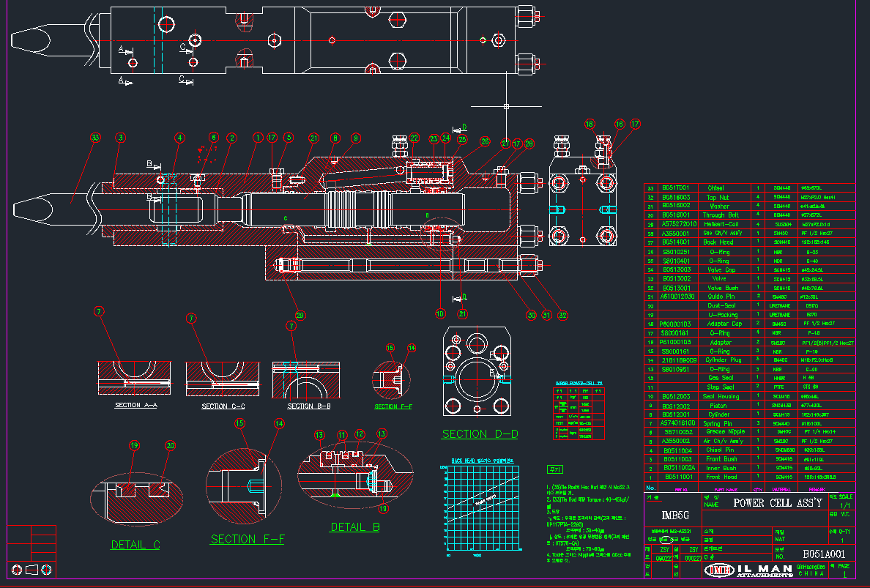Click the SECTION B-B label
This screenshot has height=588, width=870.
tap(309, 406)
